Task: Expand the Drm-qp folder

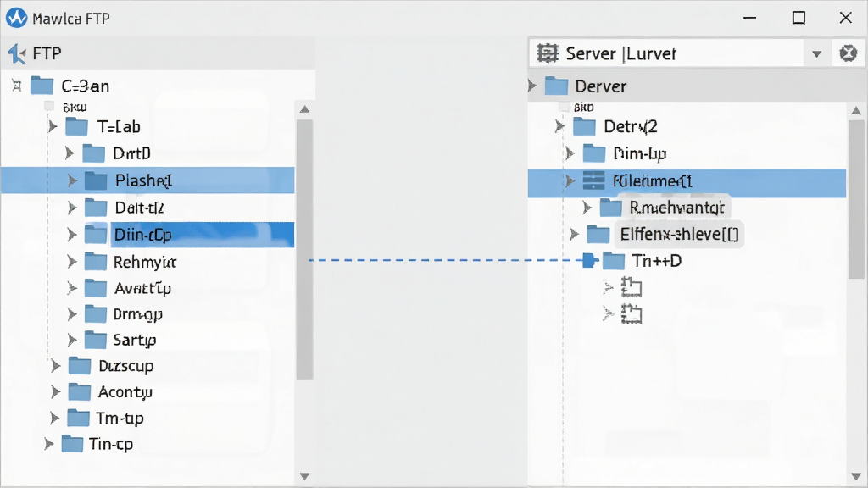Action: tap(71, 314)
